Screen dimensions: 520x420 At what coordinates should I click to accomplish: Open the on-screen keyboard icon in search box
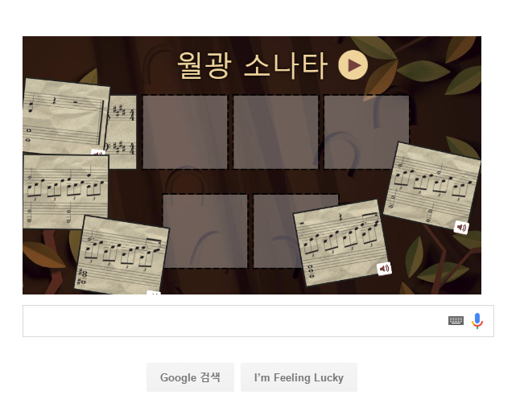point(456,320)
